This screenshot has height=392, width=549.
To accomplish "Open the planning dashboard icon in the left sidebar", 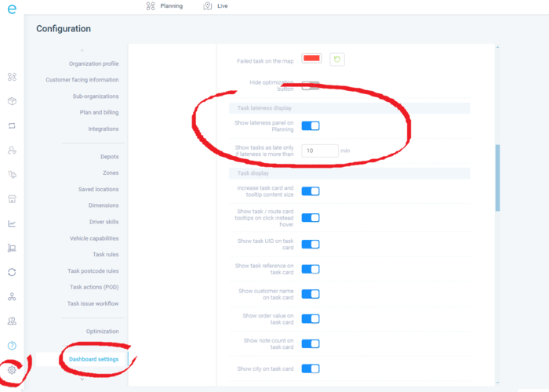I will click(x=12, y=77).
